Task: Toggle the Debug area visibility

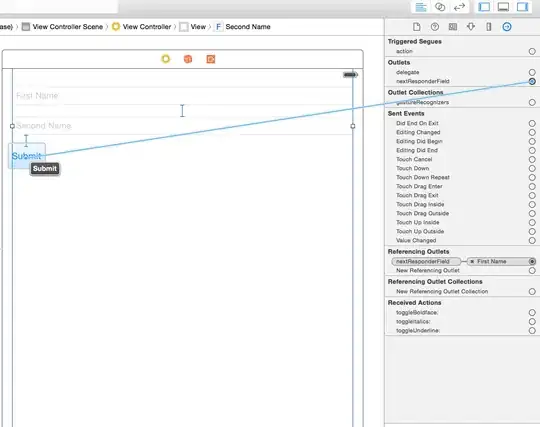Action: (503, 7)
